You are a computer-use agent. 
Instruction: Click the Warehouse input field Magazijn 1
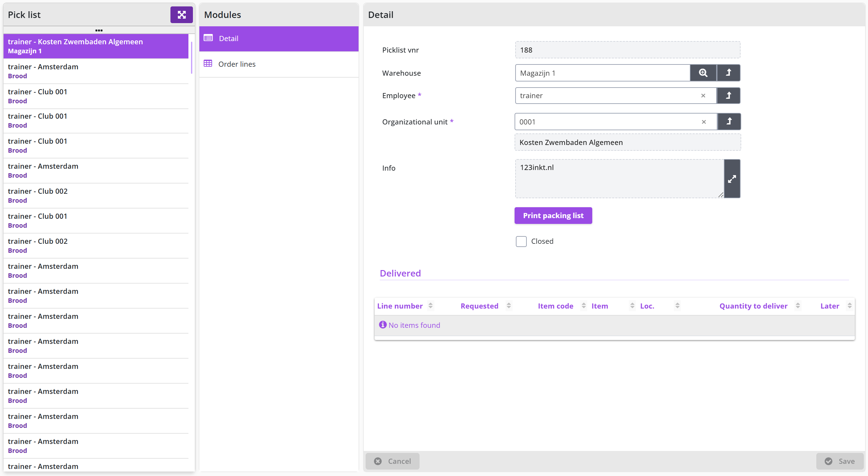pyautogui.click(x=603, y=73)
